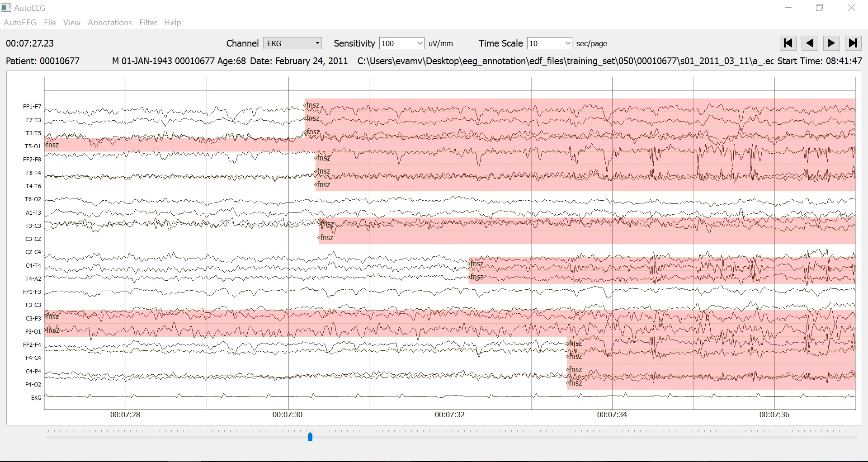Open the Help menu

pos(173,23)
